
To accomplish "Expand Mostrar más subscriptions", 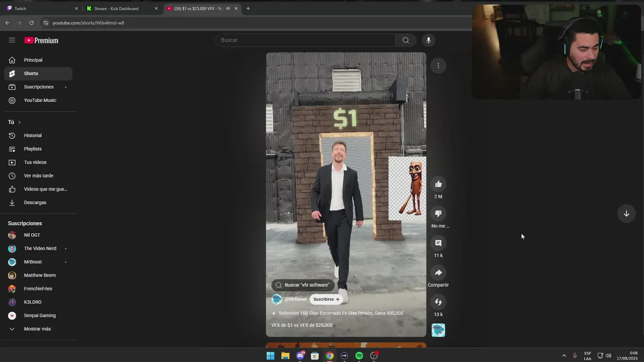I will pyautogui.click(x=38, y=329).
